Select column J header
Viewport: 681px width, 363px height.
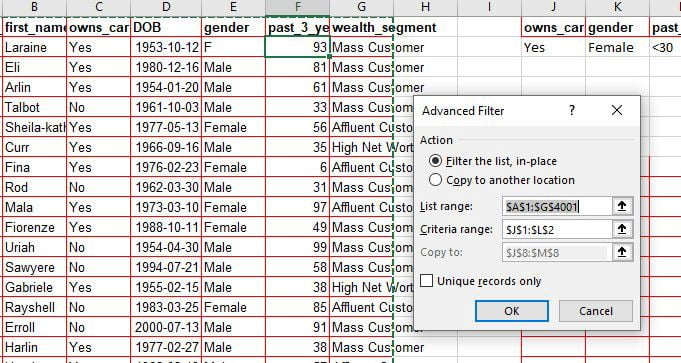pyautogui.click(x=553, y=7)
